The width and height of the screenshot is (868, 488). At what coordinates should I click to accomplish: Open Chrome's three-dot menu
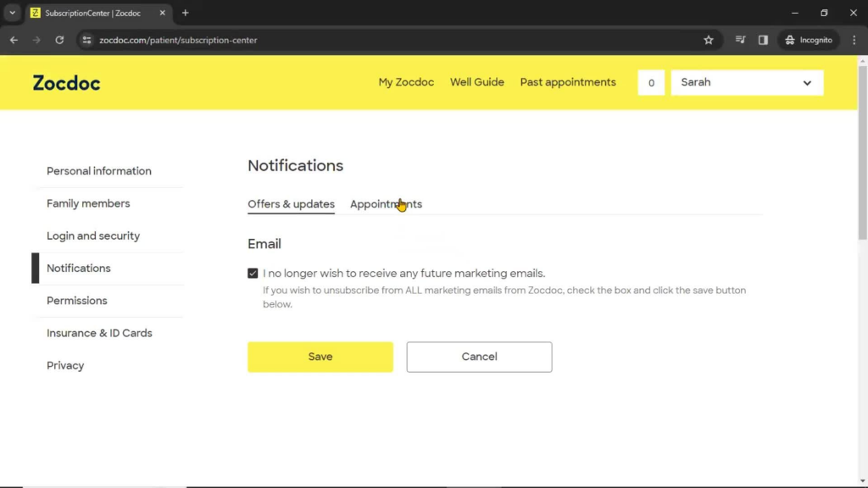coord(854,40)
